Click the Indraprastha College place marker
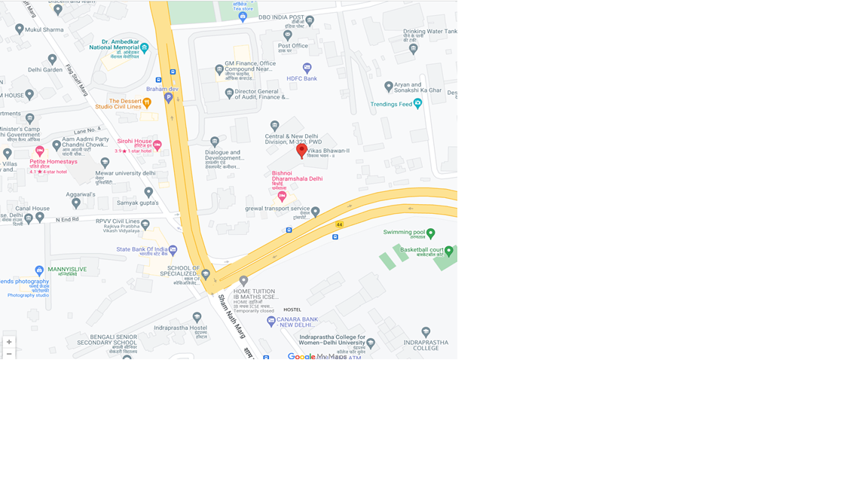The image size is (868, 488). click(426, 332)
